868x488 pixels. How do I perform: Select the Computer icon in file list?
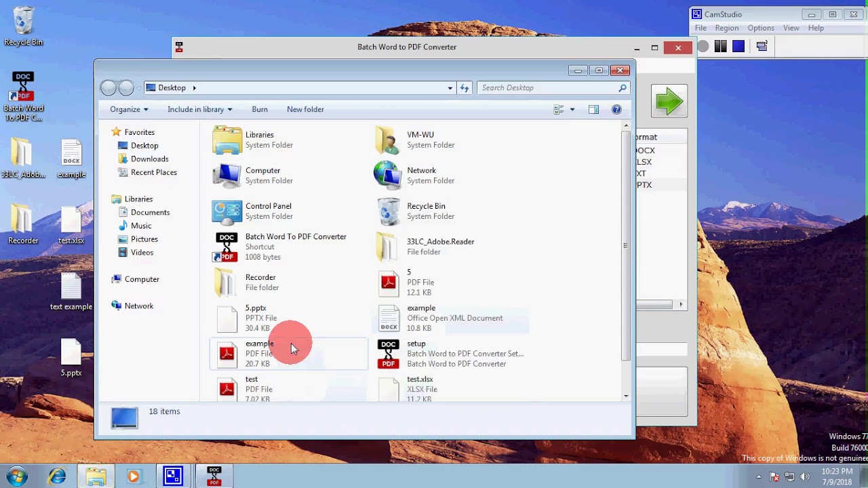tap(226, 176)
